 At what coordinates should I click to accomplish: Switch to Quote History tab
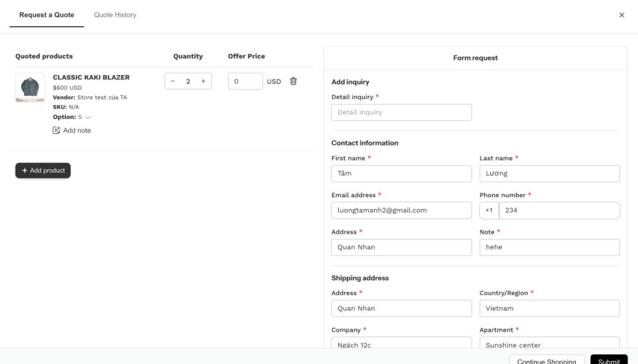pos(115,15)
